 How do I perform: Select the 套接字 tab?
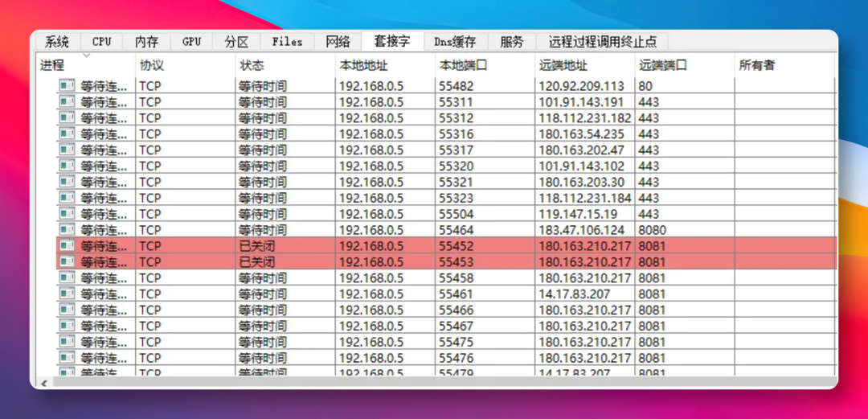click(392, 41)
